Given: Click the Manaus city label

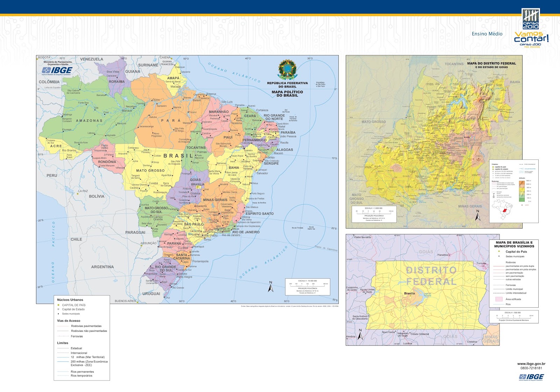Looking at the screenshot, I should 127,111.
